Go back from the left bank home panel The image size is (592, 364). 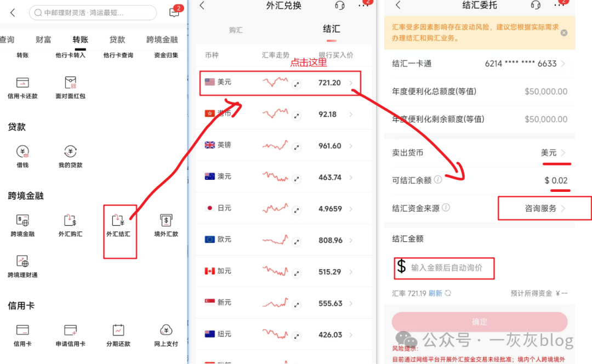[x=13, y=13]
